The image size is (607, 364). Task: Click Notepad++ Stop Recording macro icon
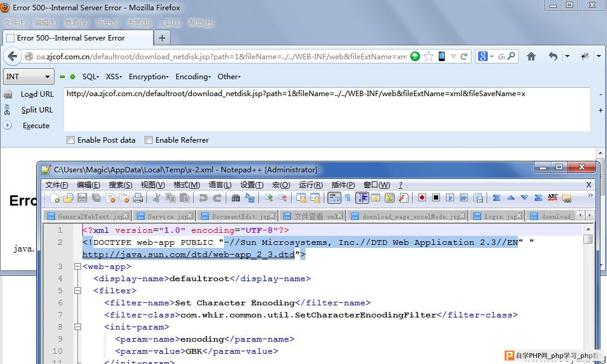click(x=436, y=198)
